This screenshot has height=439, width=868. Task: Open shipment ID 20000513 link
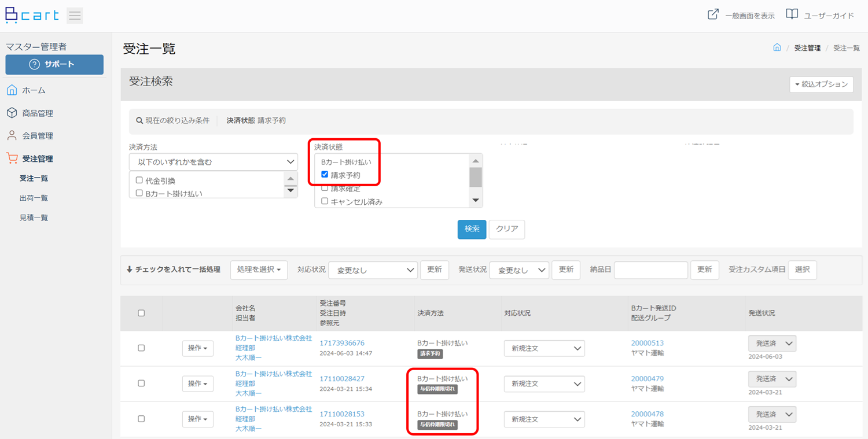648,343
